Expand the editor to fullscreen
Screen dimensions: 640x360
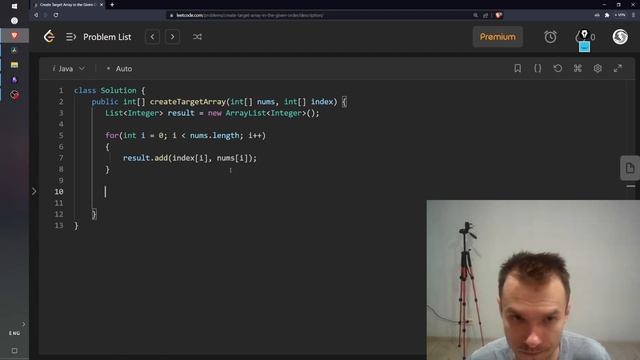(x=618, y=68)
